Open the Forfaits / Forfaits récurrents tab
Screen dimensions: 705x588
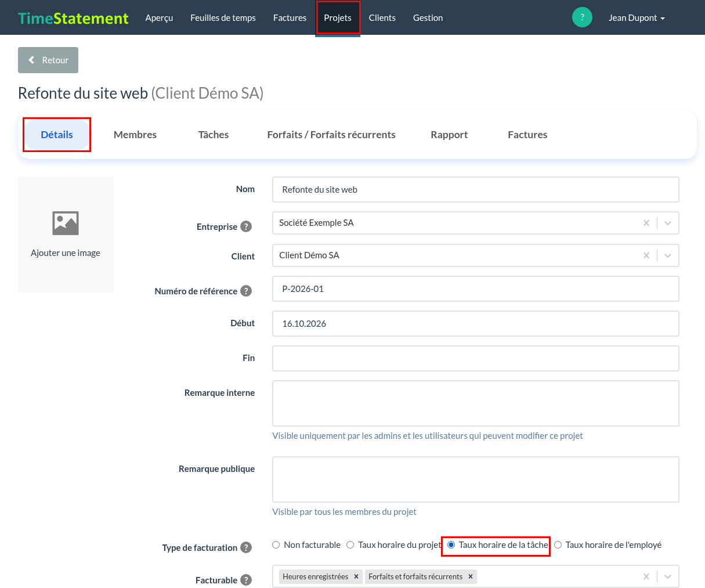coord(331,135)
